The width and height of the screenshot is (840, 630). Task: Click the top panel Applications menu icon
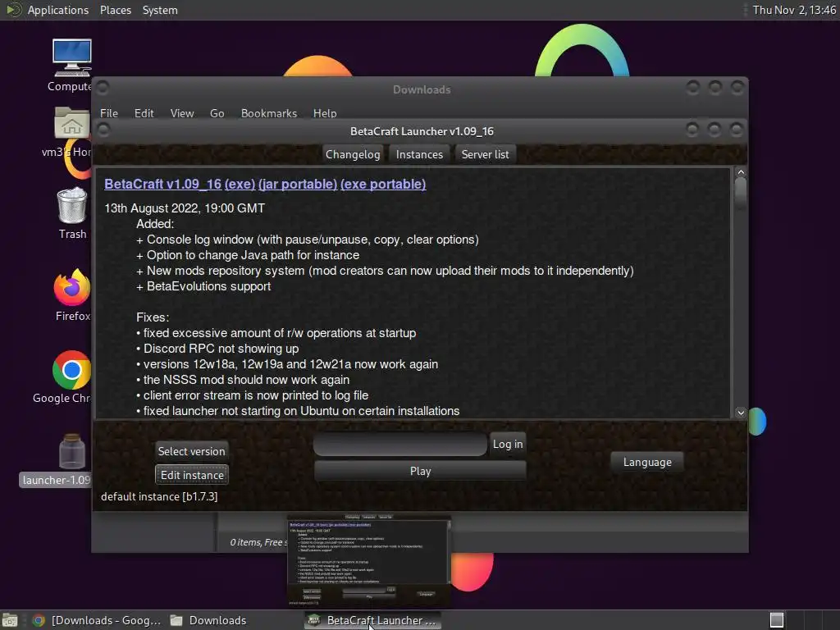pos(13,10)
